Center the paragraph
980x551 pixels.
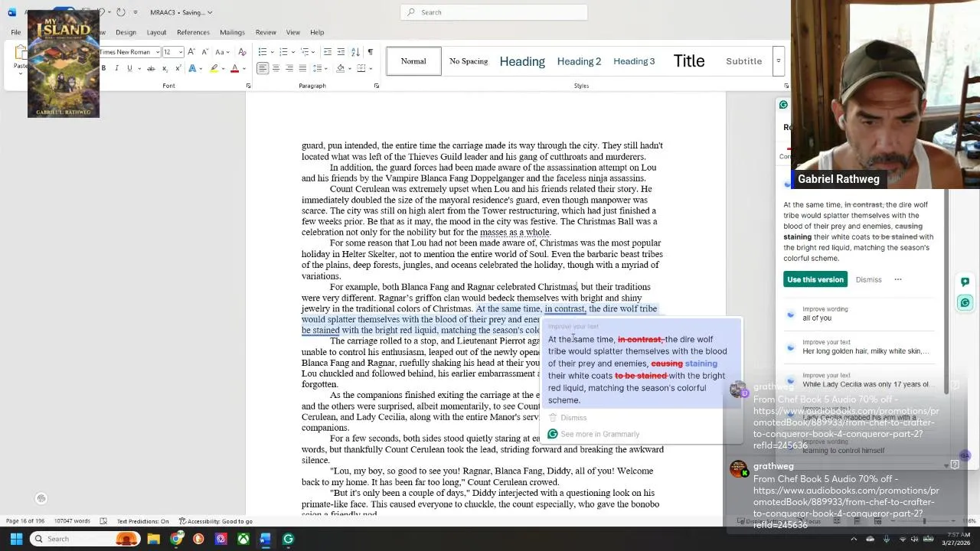click(276, 68)
